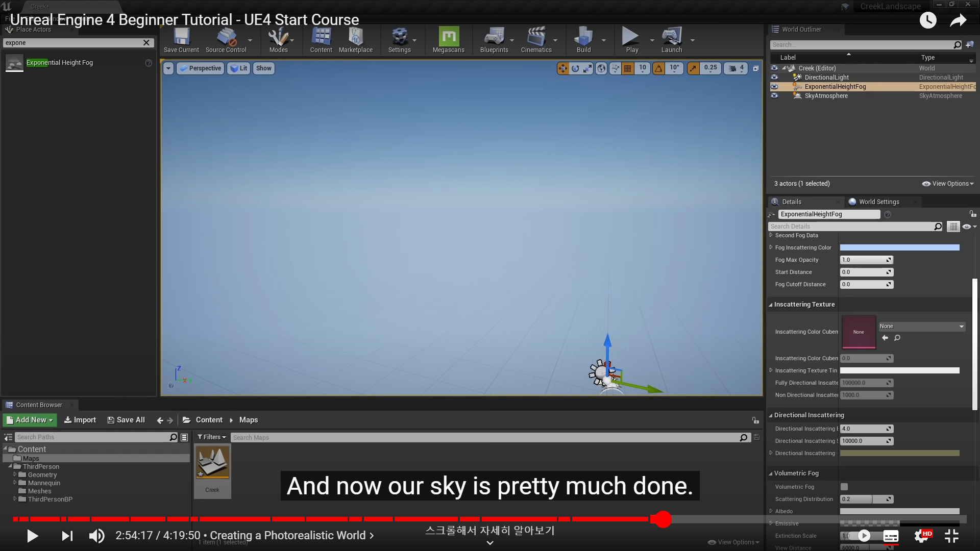This screenshot has width=980, height=551.
Task: Hide DirectionalLight using its eye icon
Action: click(x=774, y=78)
